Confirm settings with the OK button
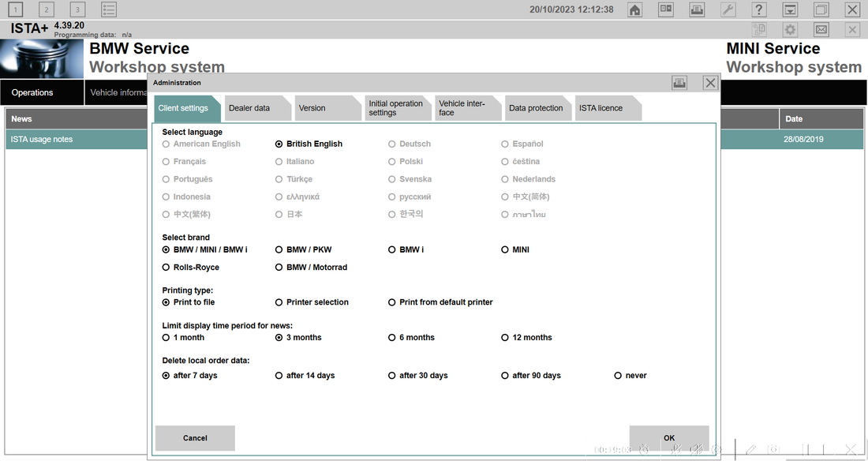 point(668,437)
